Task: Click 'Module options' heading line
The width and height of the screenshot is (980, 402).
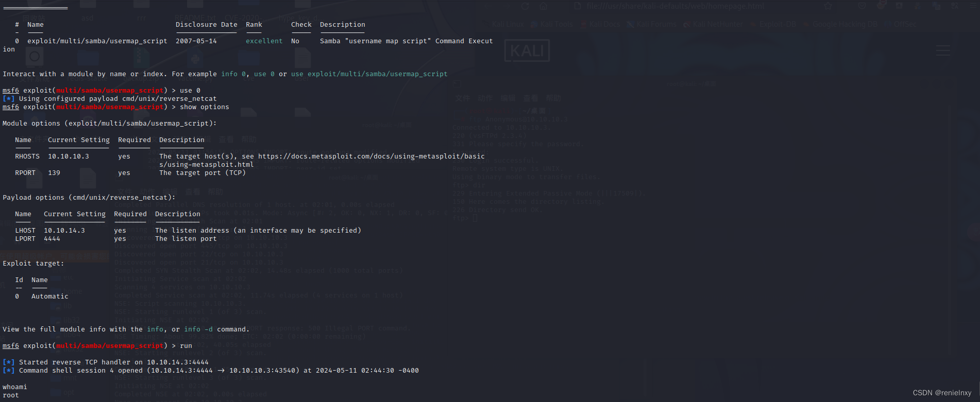Action: (x=110, y=124)
